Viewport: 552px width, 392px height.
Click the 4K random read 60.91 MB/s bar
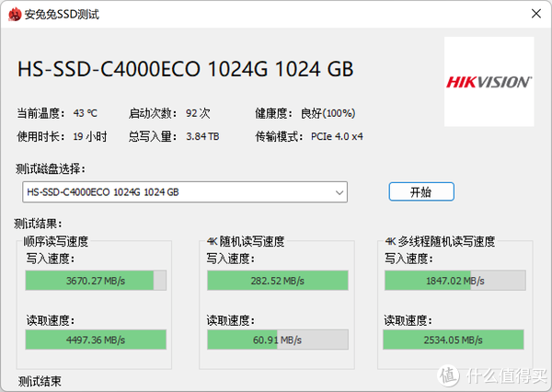[x=278, y=340]
